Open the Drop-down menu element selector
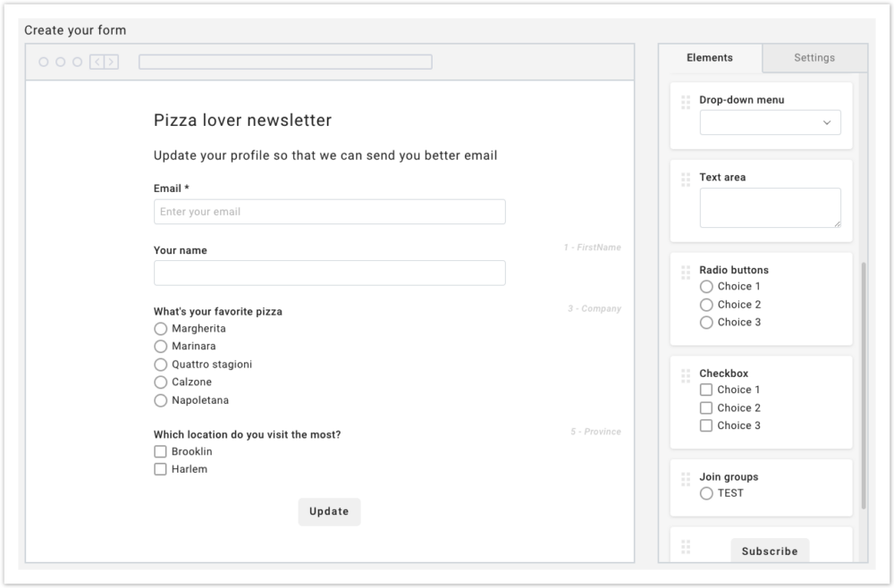 (770, 122)
